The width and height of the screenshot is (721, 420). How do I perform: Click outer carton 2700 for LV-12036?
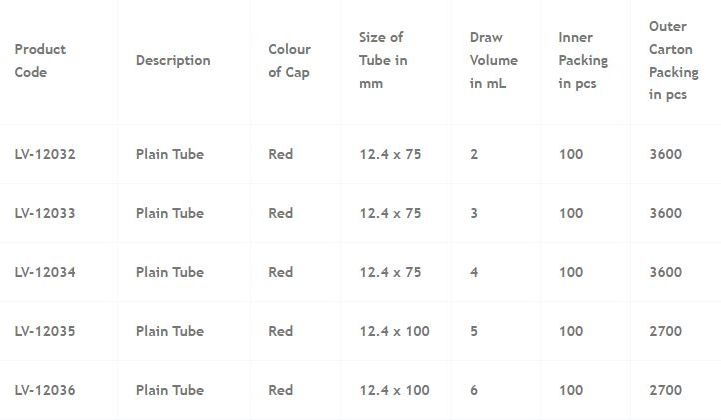(x=665, y=390)
